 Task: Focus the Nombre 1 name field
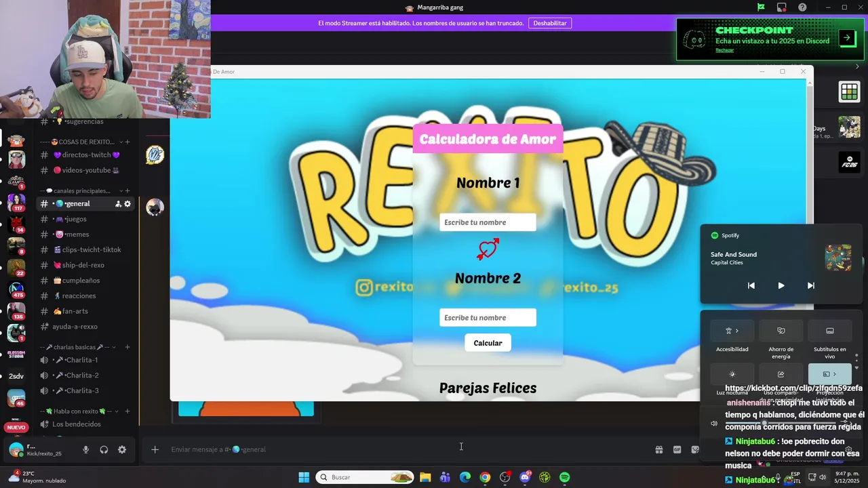click(488, 222)
